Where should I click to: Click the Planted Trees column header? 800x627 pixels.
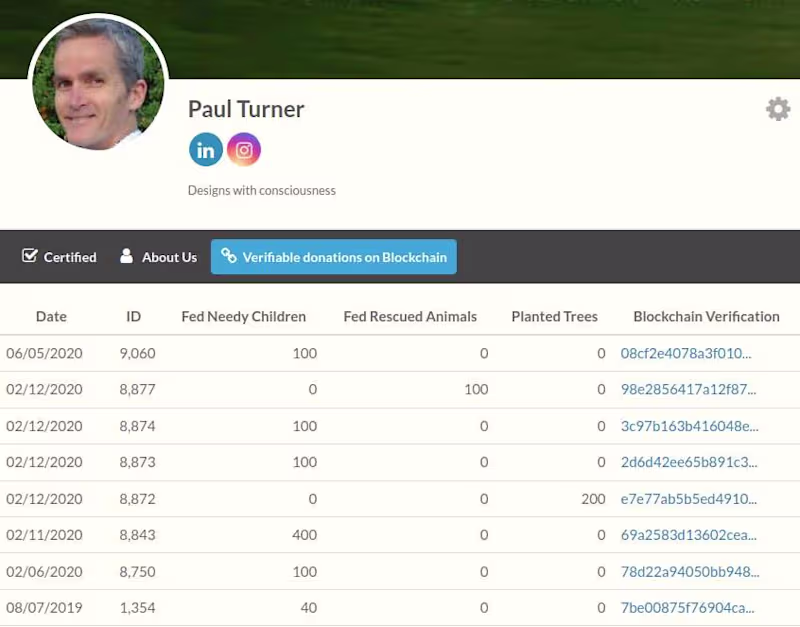[x=554, y=316]
